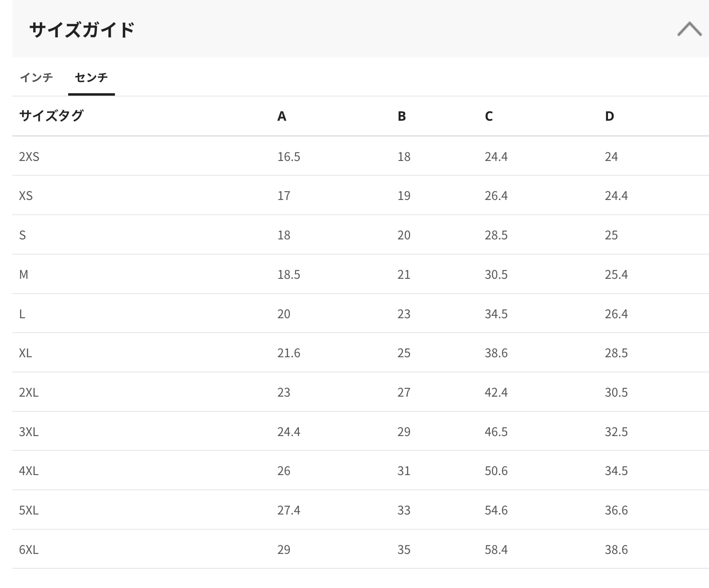709x588 pixels.
Task: Select the 2XS size row label
Action: coord(29,156)
